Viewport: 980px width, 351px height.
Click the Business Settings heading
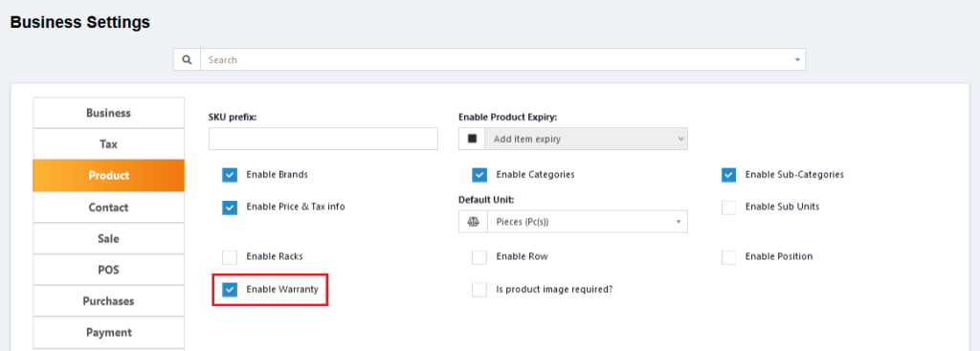80,23
